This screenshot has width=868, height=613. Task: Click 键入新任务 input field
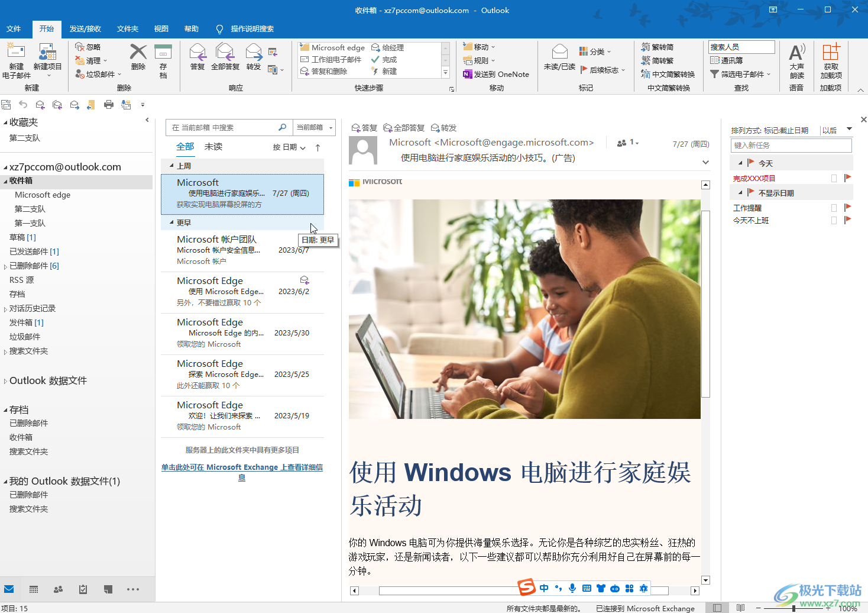[x=792, y=145]
